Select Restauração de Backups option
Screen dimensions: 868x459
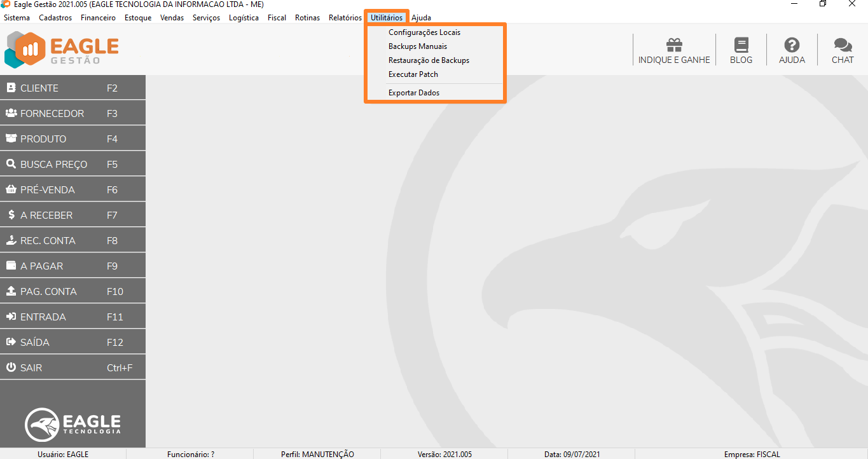pyautogui.click(x=429, y=60)
